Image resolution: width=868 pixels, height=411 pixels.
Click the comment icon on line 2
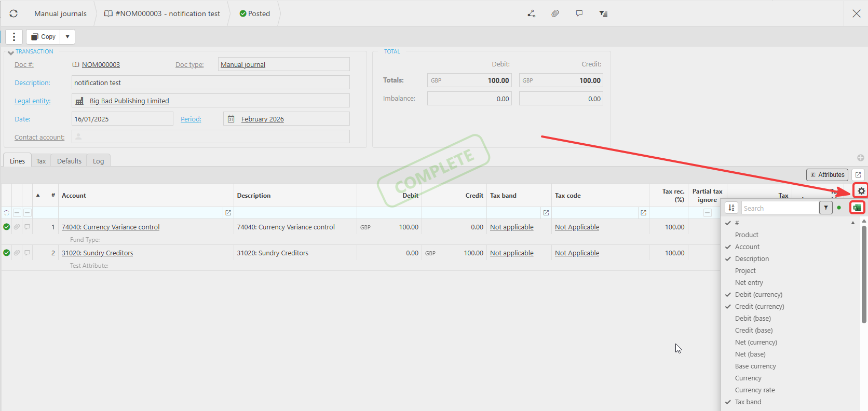tap(28, 253)
